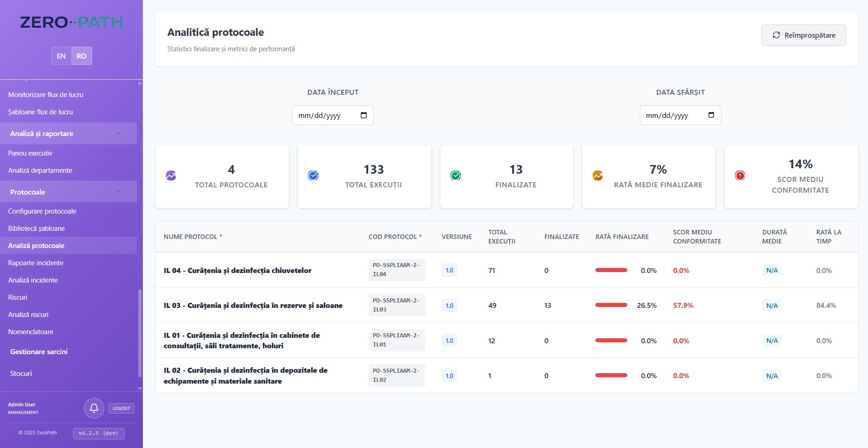Click the Total Protocoale chart icon
Image resolution: width=868 pixels, height=448 pixels.
click(x=171, y=176)
